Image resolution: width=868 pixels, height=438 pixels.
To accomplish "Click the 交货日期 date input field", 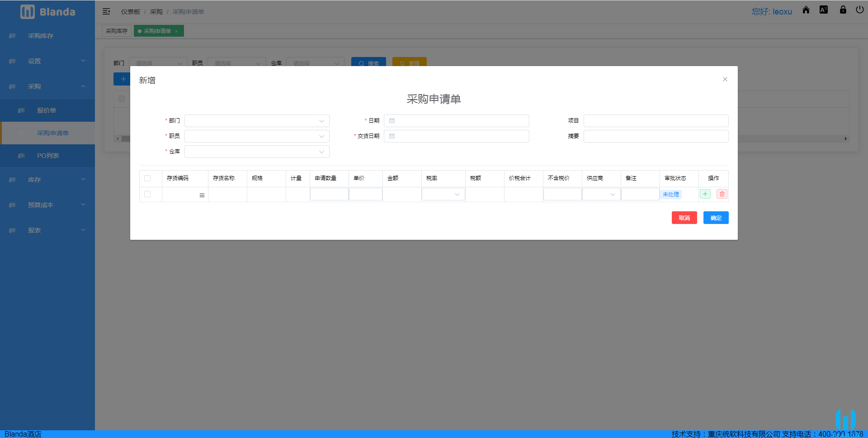I will click(x=457, y=136).
